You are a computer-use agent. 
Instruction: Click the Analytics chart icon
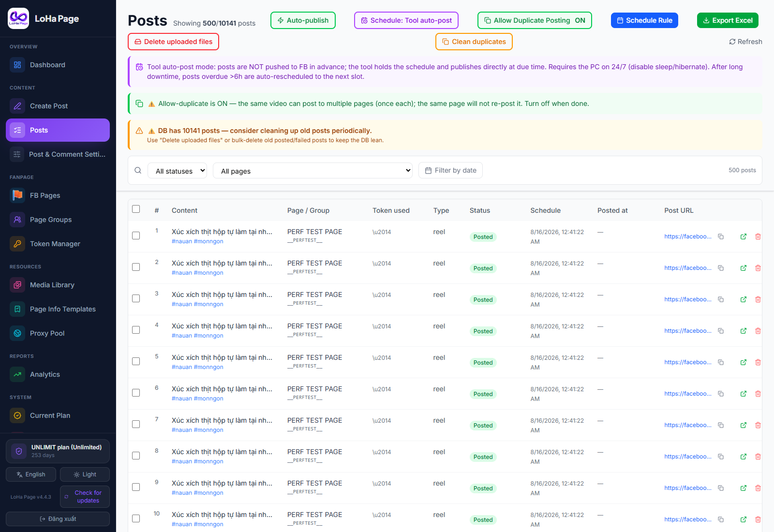click(x=17, y=374)
